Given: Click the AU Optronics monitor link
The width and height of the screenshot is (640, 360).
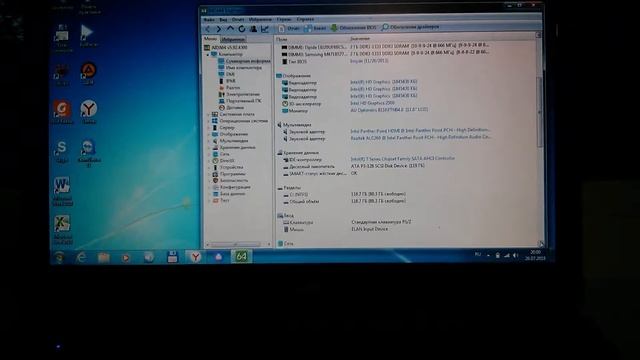Looking at the screenshot, I should pyautogui.click(x=389, y=110).
